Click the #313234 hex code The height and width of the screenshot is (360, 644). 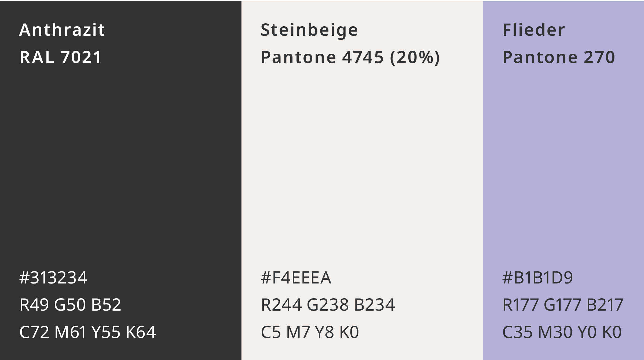53,277
